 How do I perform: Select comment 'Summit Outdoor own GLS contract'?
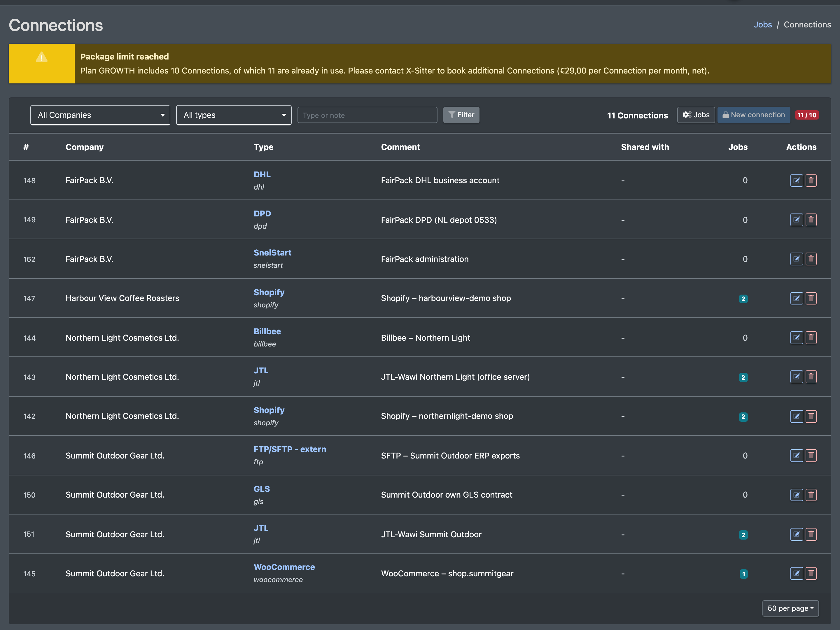point(447,495)
